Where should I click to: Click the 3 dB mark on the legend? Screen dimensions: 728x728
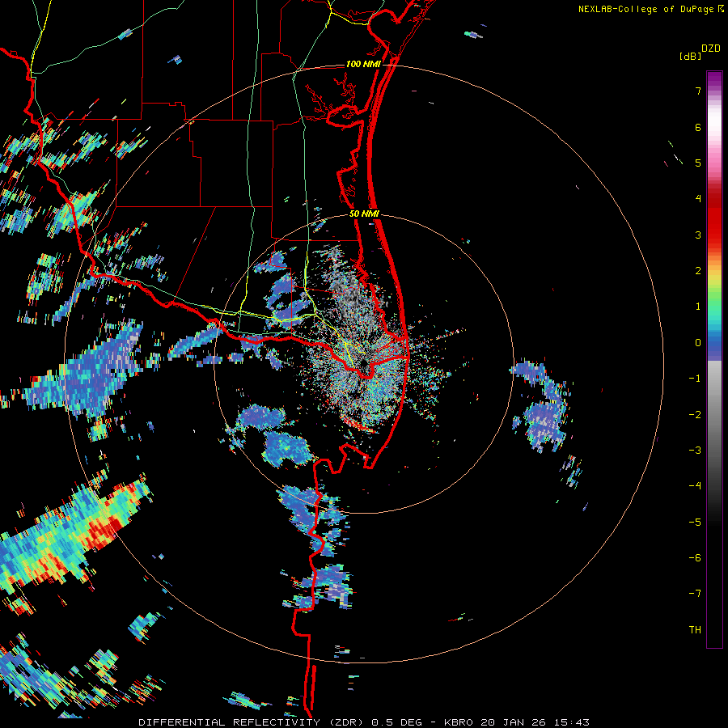coord(698,235)
